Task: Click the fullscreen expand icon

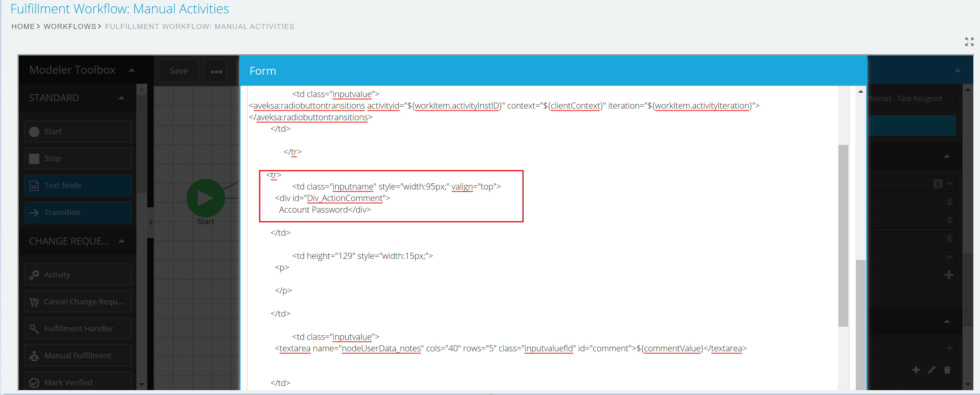Action: coord(969,42)
